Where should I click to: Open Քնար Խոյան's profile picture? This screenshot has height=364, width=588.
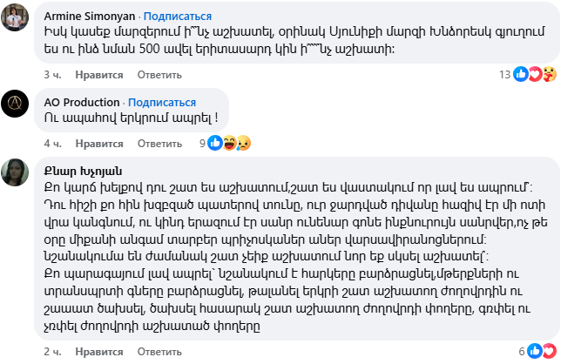(x=15, y=172)
